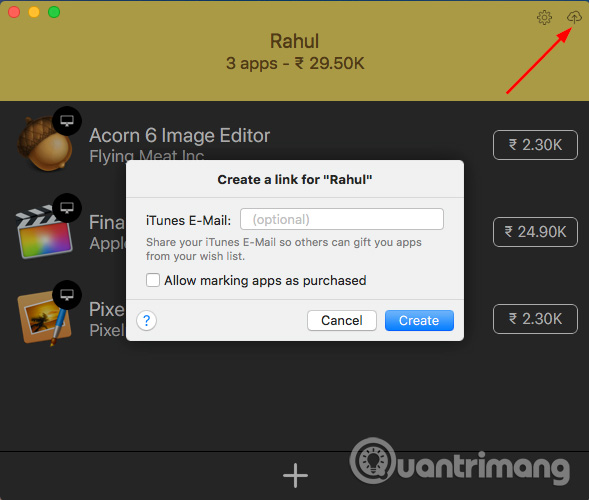The width and height of the screenshot is (589, 500).
Task: Click the Create button
Action: [x=419, y=320]
